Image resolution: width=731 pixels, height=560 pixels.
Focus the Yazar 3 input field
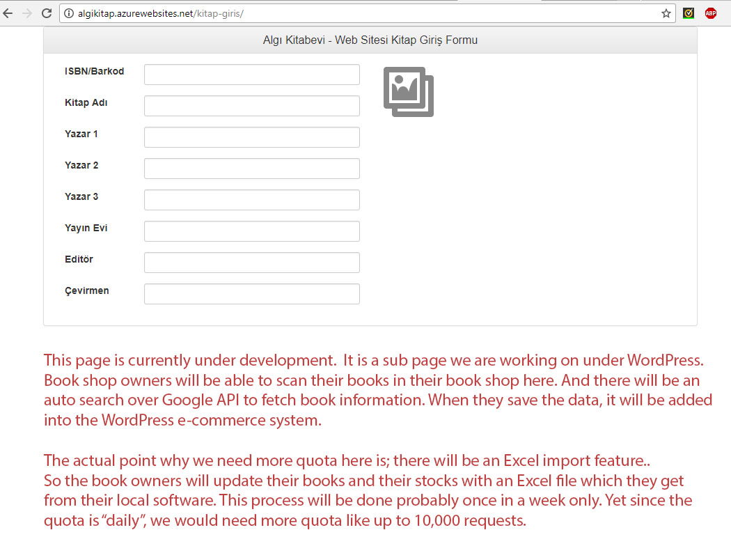[252, 200]
